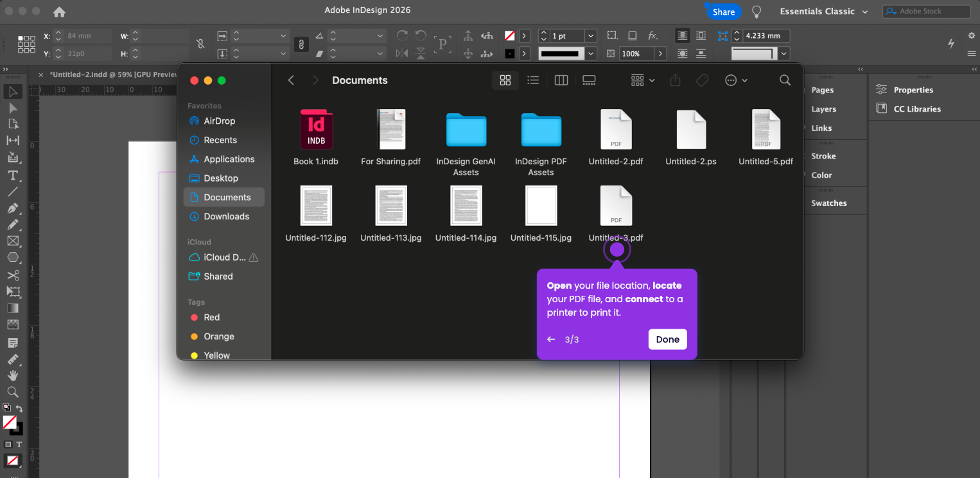Select the Rectangle Frame tool

(13, 241)
